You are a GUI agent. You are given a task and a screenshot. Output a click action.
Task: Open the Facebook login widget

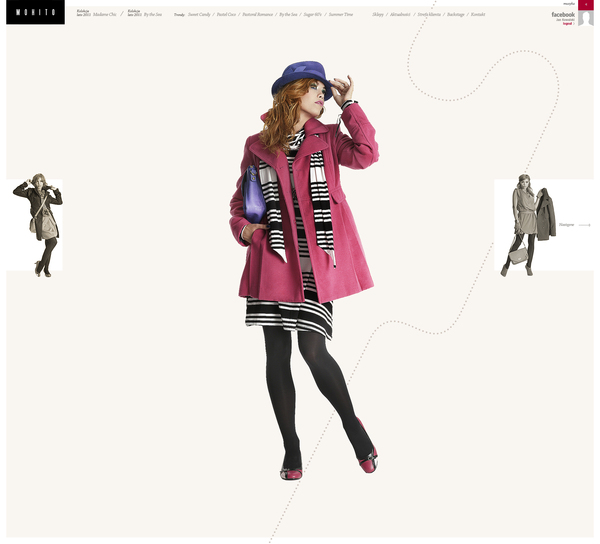click(563, 16)
